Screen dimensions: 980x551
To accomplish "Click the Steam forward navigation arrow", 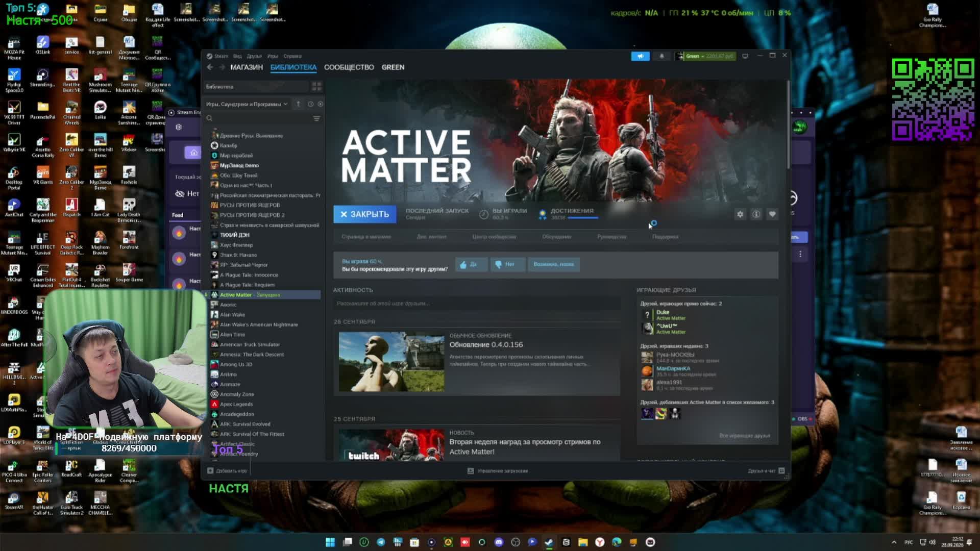I will [x=222, y=67].
